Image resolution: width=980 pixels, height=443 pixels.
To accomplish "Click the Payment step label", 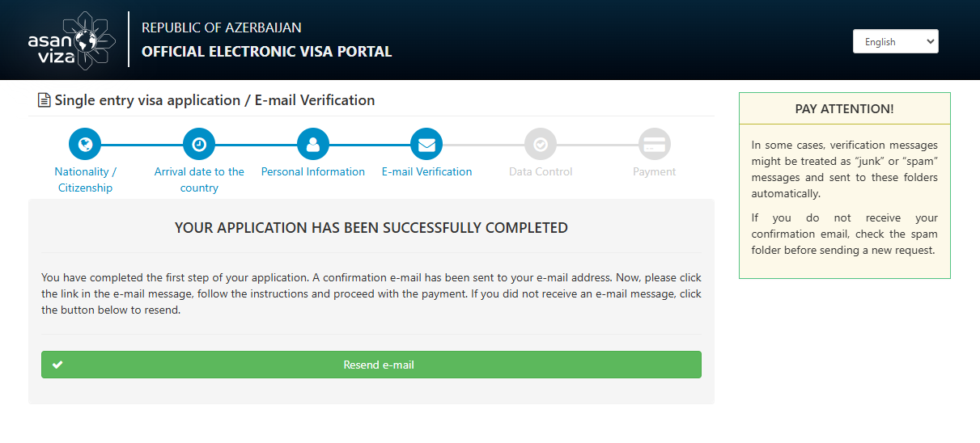I will pos(654,171).
